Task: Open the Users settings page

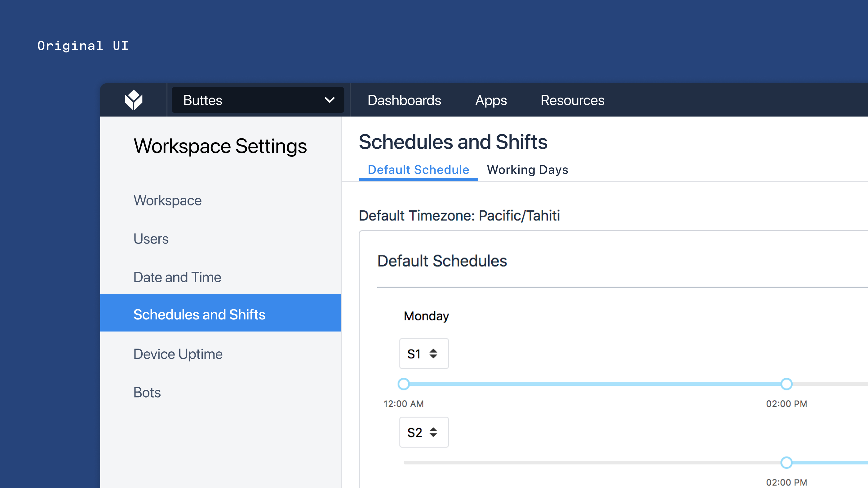Action: tap(151, 239)
